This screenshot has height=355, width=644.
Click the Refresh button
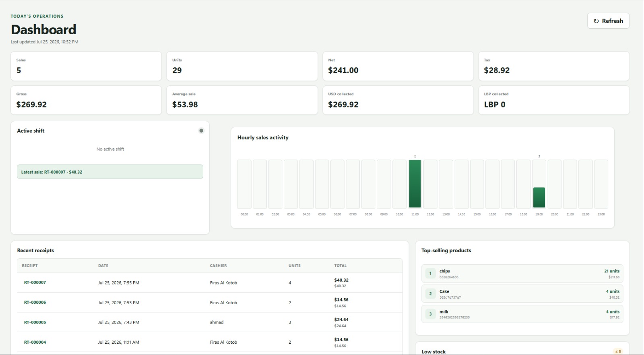click(608, 21)
